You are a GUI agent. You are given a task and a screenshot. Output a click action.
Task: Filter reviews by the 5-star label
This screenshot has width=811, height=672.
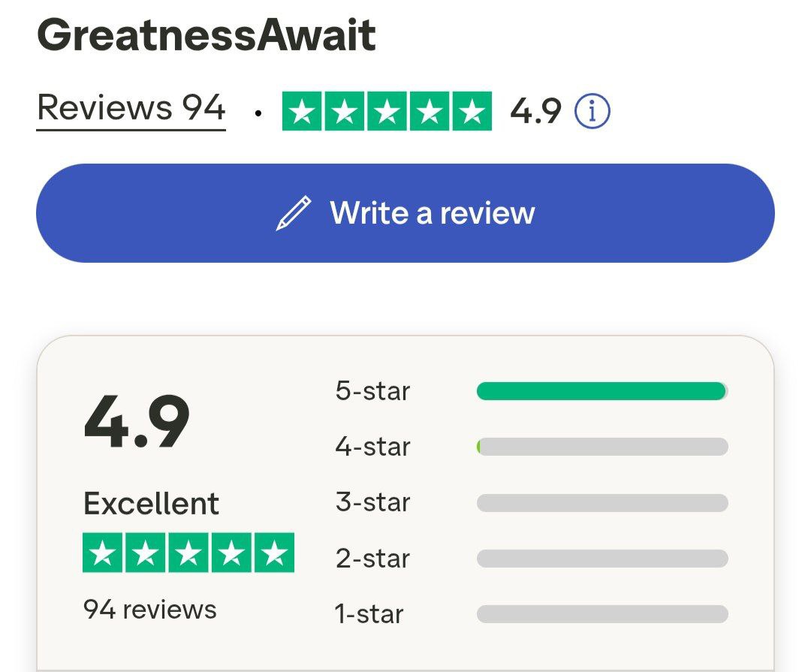372,391
